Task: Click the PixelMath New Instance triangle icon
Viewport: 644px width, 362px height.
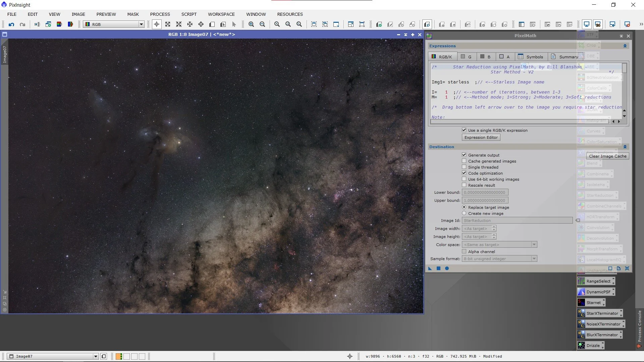Action: tap(430, 268)
